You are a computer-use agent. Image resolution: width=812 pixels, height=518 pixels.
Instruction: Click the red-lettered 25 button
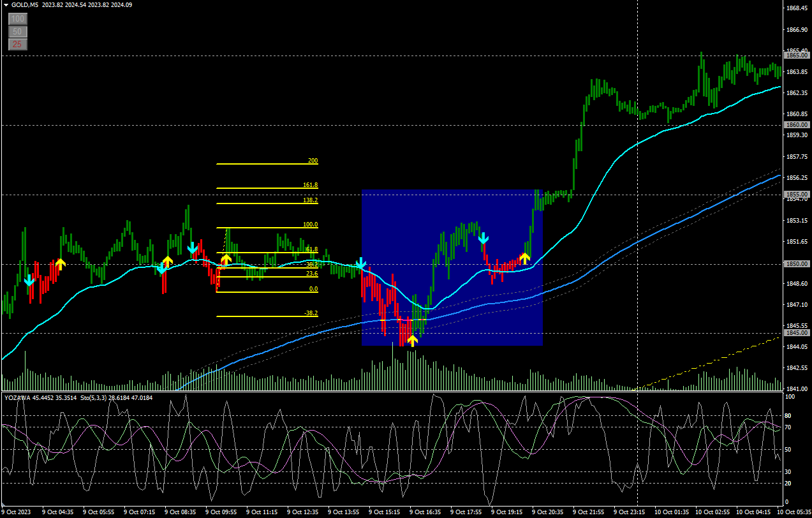point(17,44)
